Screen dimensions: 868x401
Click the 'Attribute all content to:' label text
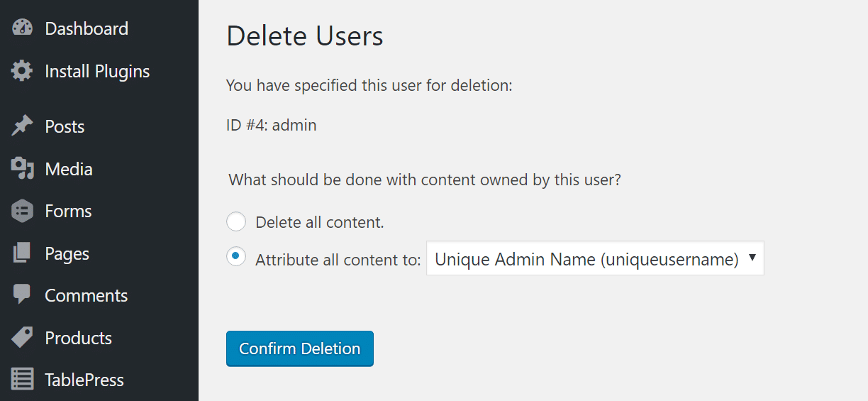click(338, 260)
